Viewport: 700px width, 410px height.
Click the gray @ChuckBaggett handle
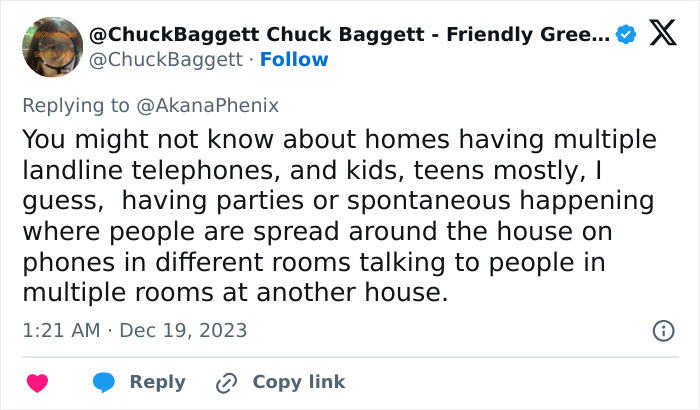coord(167,60)
